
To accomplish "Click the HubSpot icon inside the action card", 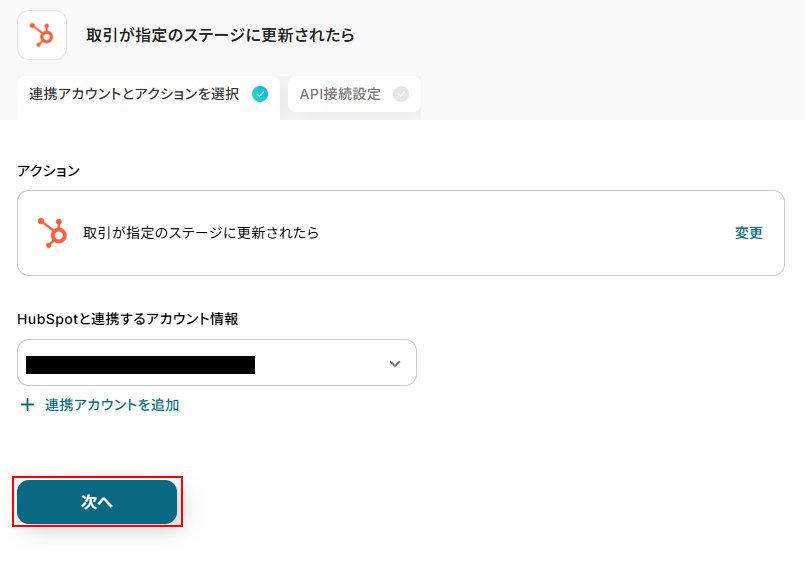I will [51, 233].
